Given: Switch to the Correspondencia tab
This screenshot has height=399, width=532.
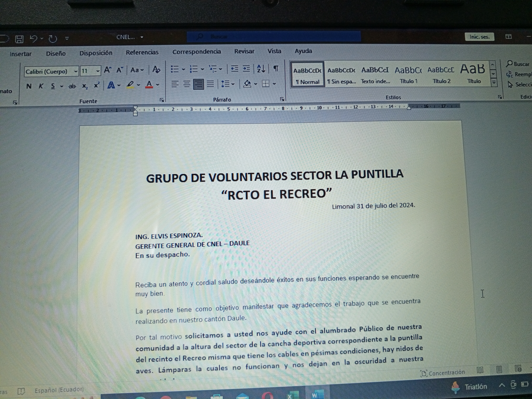Looking at the screenshot, I should [196, 52].
